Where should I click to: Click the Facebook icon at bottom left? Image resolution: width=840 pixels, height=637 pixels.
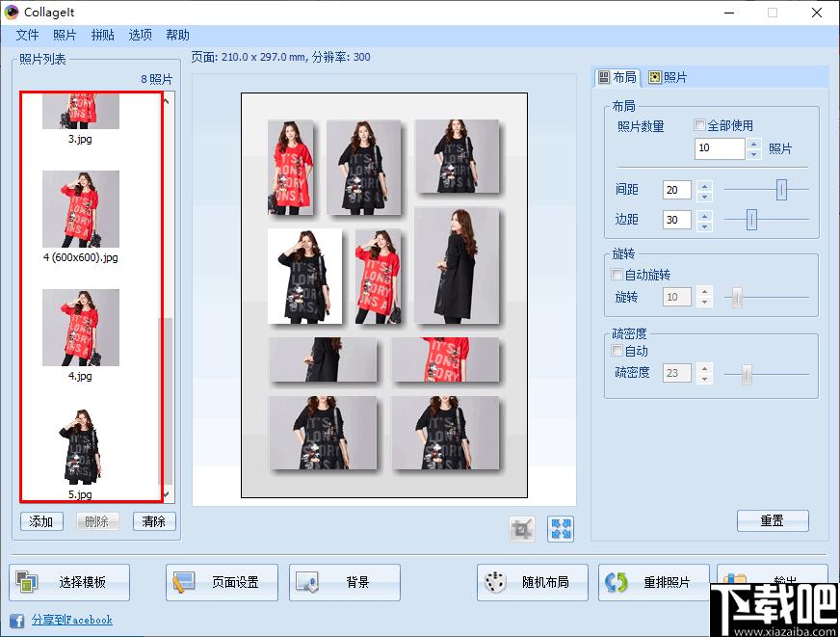pyautogui.click(x=16, y=621)
